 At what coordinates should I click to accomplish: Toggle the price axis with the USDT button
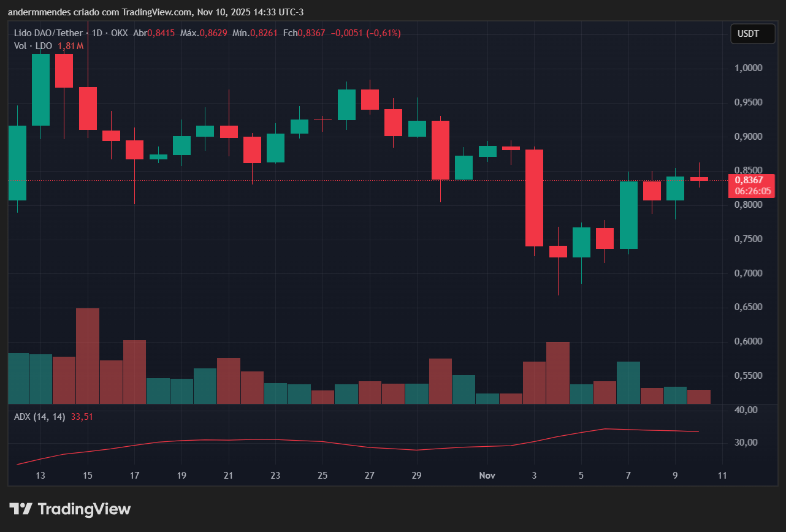pos(753,34)
